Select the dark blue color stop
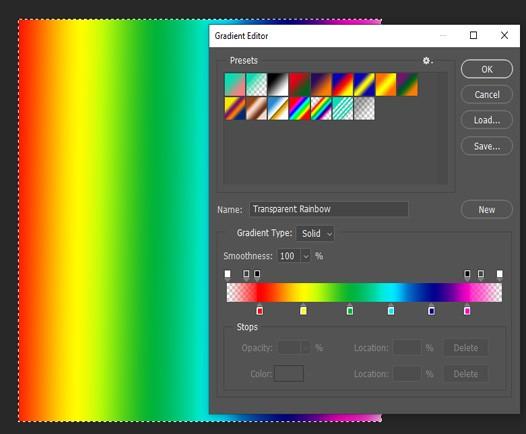The height and width of the screenshot is (434, 526). (431, 310)
